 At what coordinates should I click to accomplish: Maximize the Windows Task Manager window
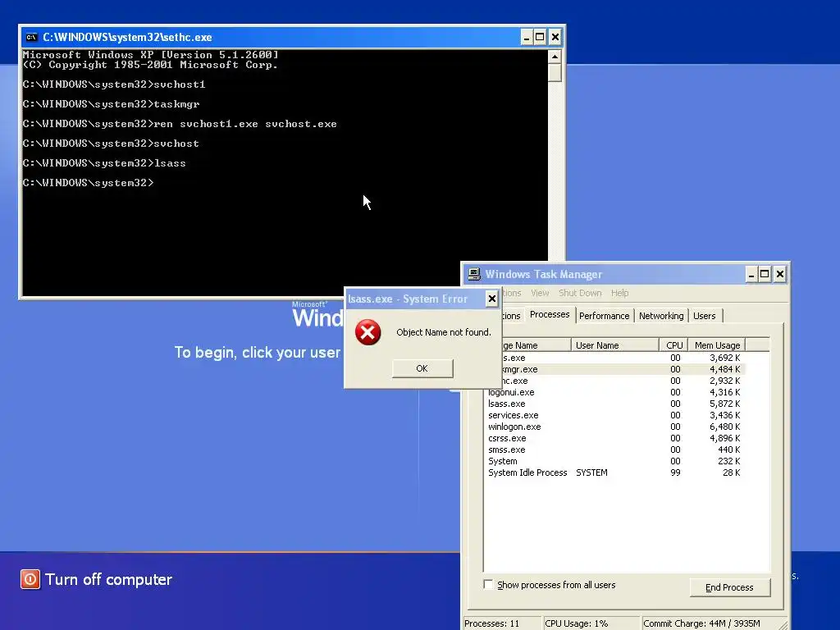click(765, 274)
